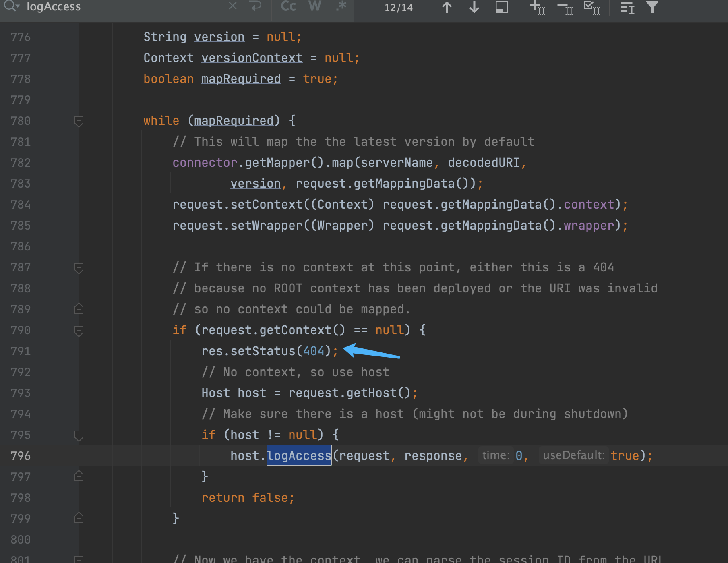Clear the logAccess search text
The width and height of the screenshot is (728, 563).
click(233, 6)
